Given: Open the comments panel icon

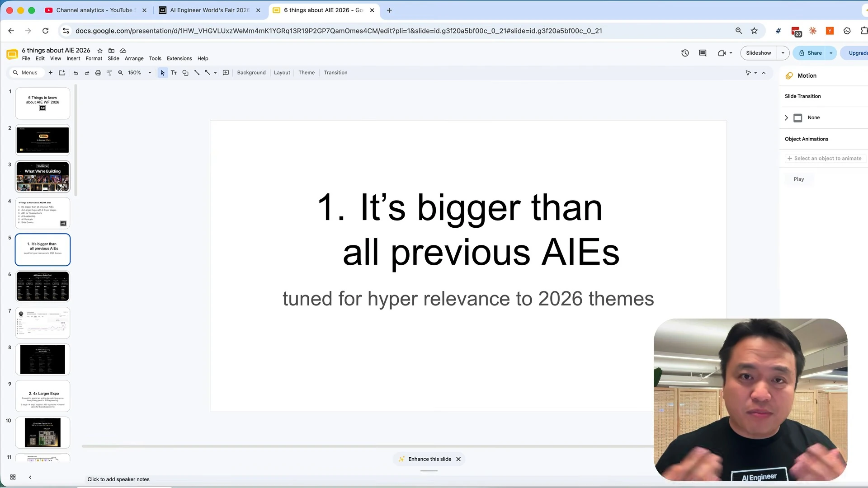Looking at the screenshot, I should [x=703, y=53].
